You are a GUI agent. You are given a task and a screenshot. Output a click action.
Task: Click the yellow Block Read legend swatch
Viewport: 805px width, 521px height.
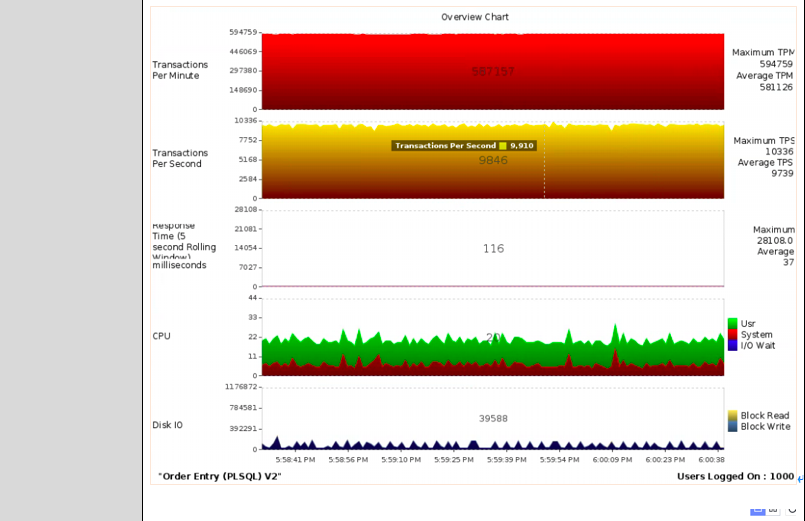733,415
